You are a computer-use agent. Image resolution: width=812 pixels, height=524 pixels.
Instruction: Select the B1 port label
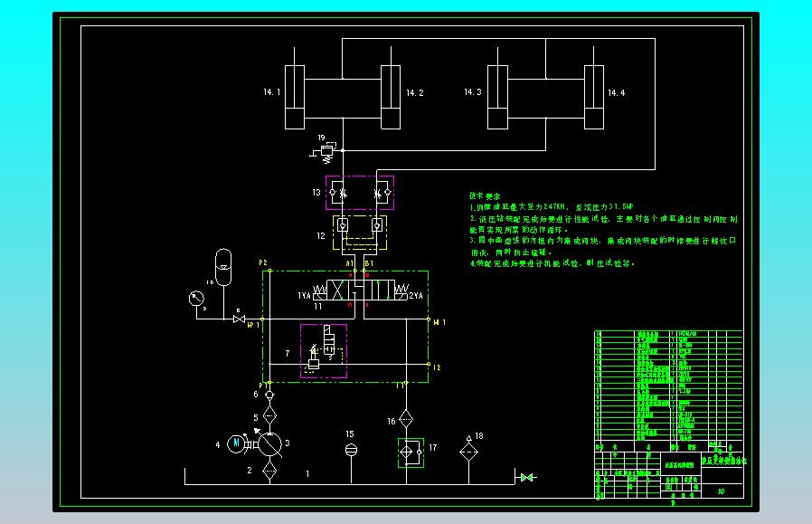tap(369, 263)
